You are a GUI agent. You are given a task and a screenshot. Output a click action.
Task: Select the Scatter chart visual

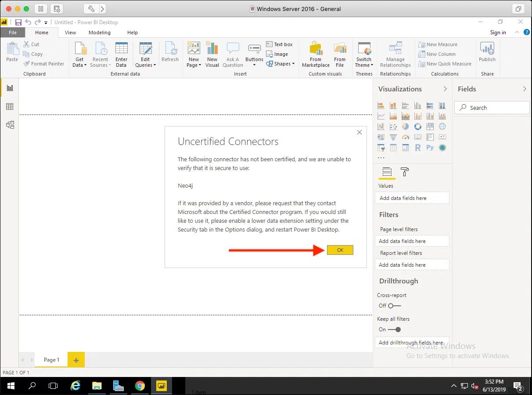[393, 127]
